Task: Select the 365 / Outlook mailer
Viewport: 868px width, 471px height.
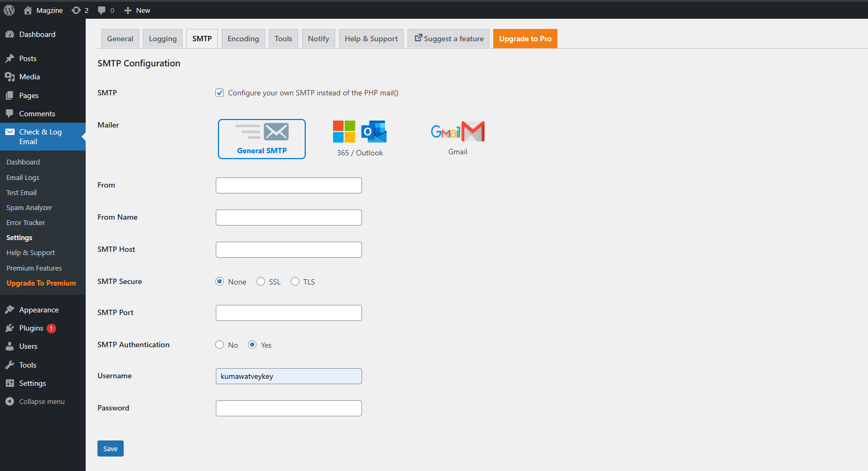Action: click(360, 139)
